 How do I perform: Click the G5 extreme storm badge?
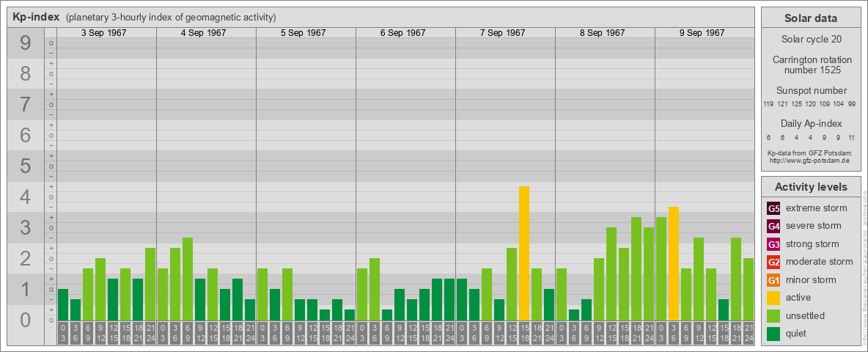pos(773,209)
